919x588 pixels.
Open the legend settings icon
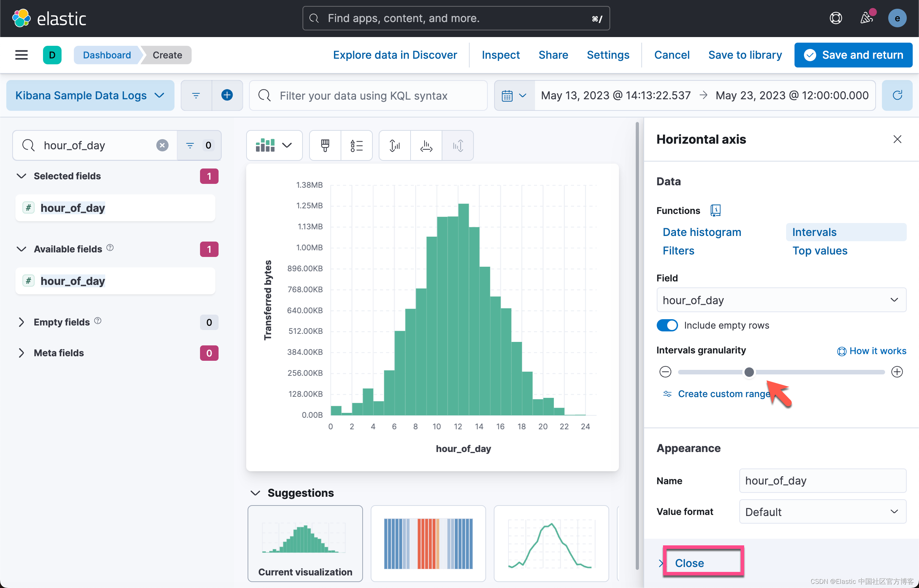(x=356, y=145)
